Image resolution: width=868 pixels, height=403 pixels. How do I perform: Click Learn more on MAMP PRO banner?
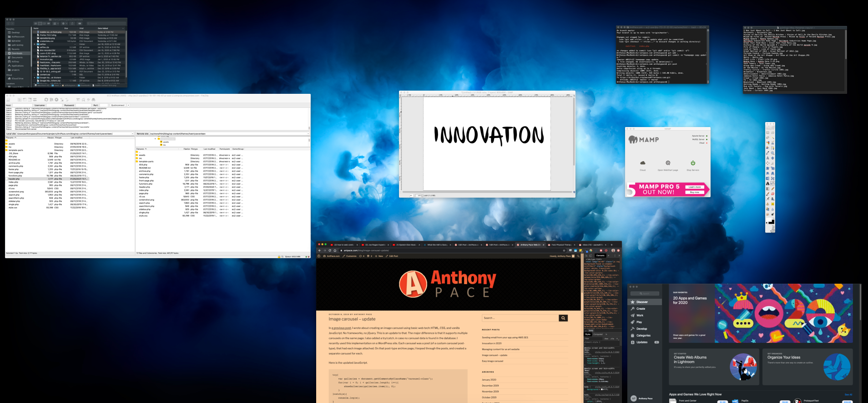click(x=695, y=187)
